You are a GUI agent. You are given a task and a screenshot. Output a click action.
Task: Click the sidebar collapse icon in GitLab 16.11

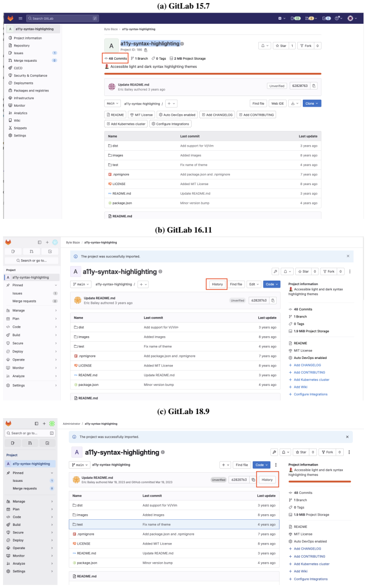click(39, 242)
